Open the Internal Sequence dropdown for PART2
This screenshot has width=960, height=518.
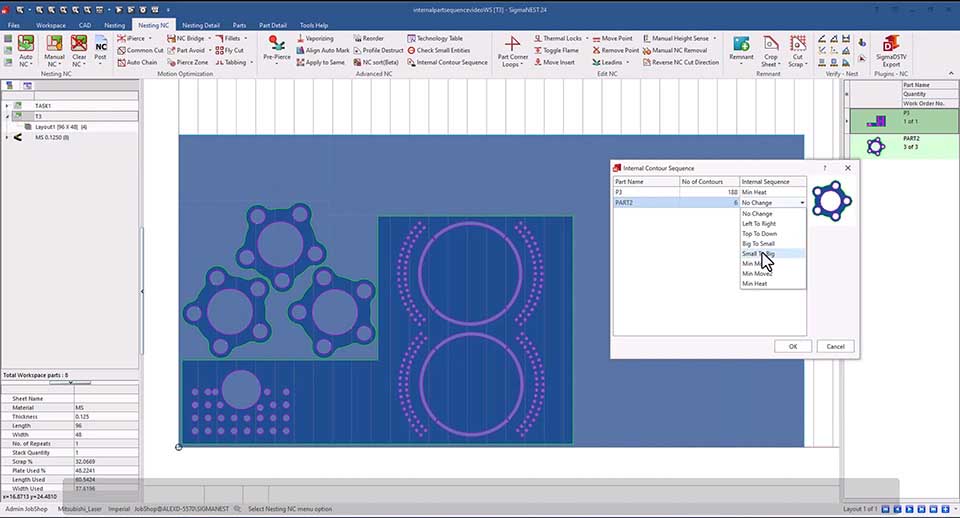point(802,203)
